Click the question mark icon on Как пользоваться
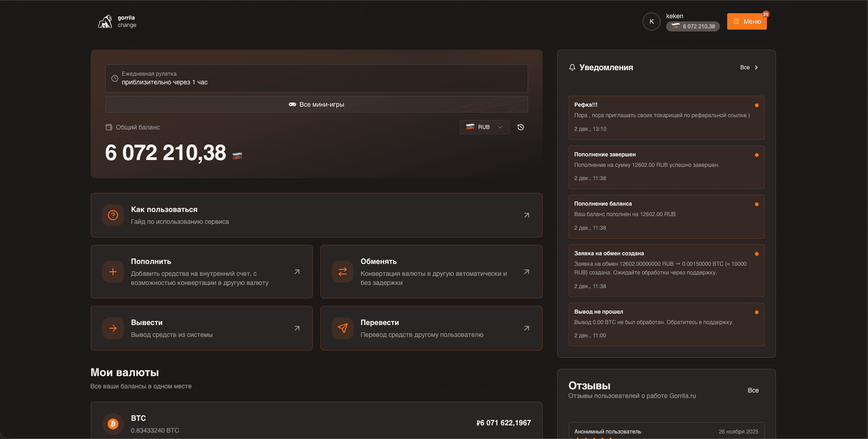The height and width of the screenshot is (439, 868). point(113,215)
